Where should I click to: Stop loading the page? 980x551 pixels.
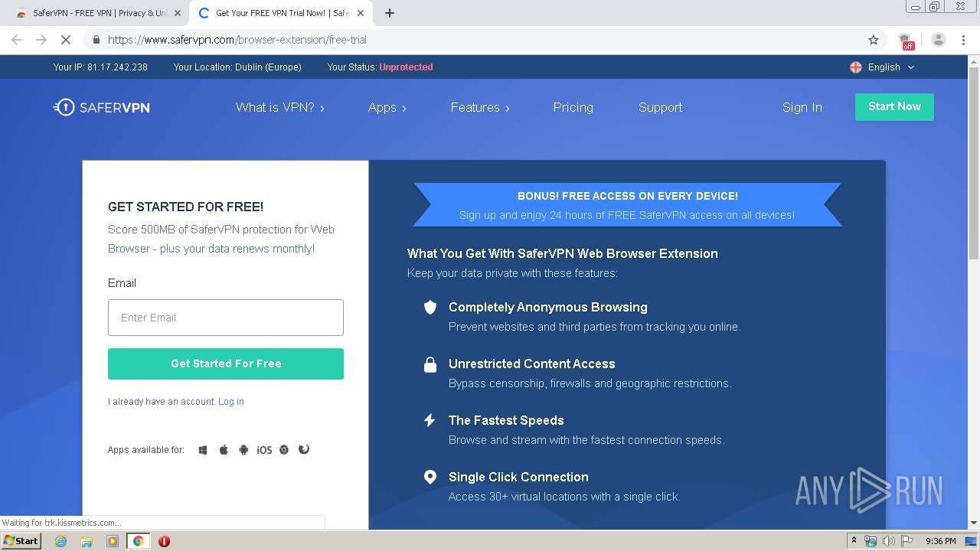coord(66,40)
